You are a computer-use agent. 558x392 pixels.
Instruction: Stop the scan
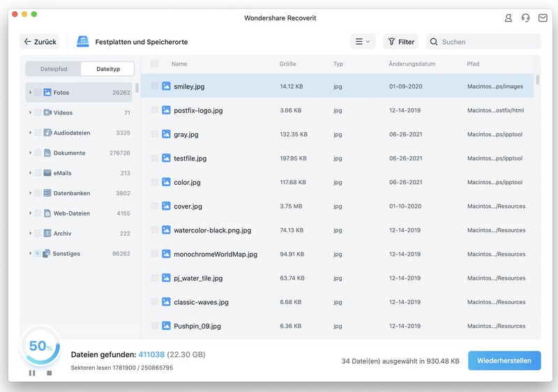point(50,372)
